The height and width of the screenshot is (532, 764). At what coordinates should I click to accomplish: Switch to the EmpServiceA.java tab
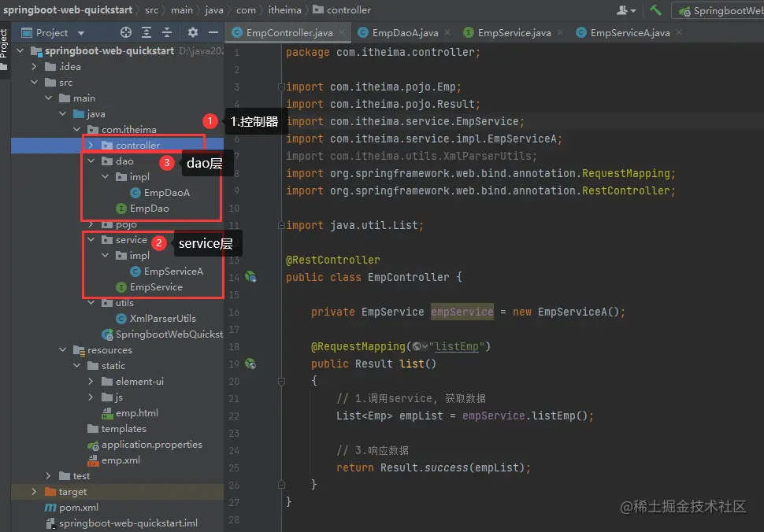click(x=629, y=33)
